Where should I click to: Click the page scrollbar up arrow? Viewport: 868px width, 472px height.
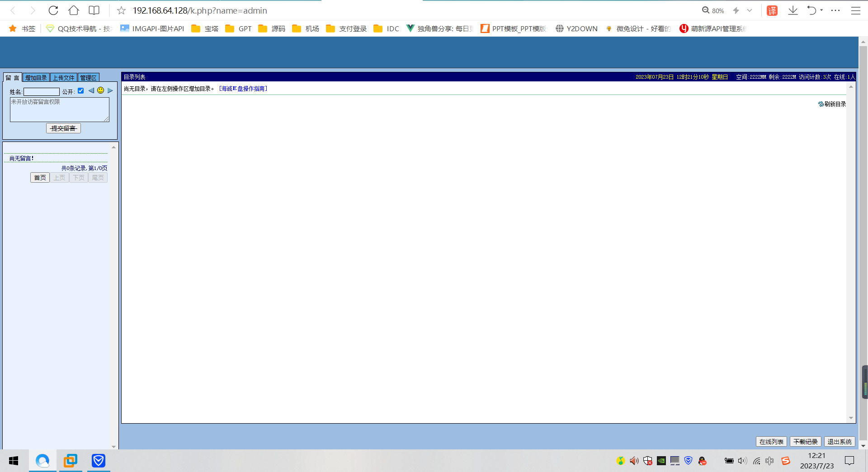(x=863, y=42)
